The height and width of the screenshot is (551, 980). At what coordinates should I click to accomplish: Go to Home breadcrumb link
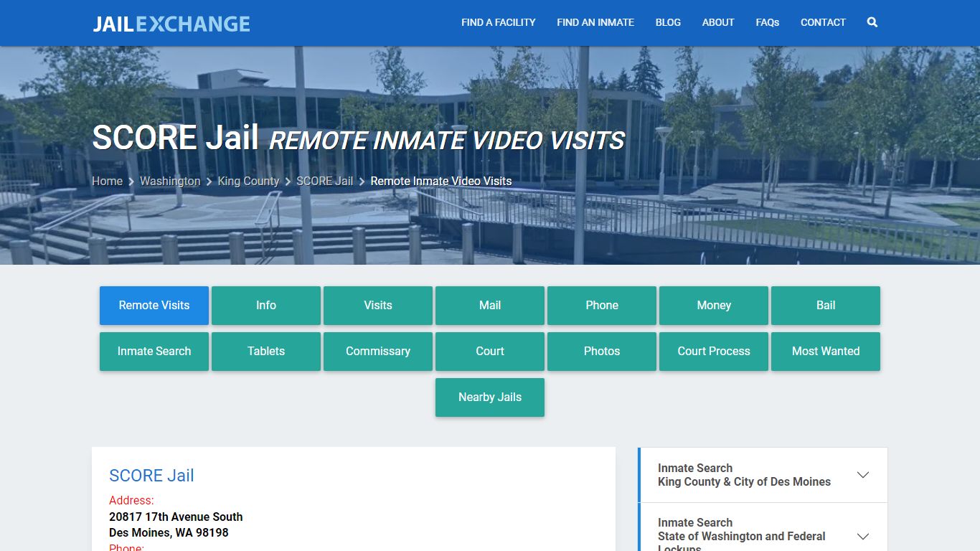coord(107,181)
